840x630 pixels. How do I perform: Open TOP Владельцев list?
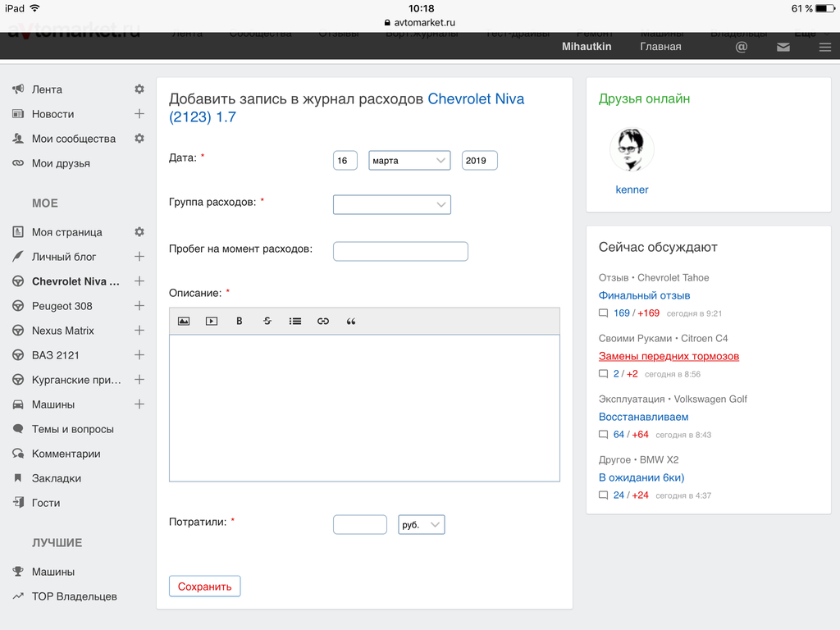pos(75,596)
